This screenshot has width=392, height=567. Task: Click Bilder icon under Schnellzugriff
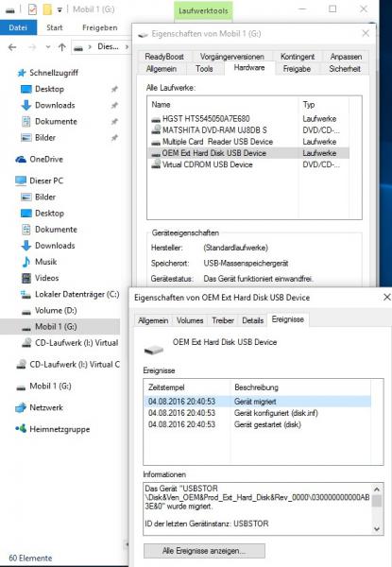26,138
